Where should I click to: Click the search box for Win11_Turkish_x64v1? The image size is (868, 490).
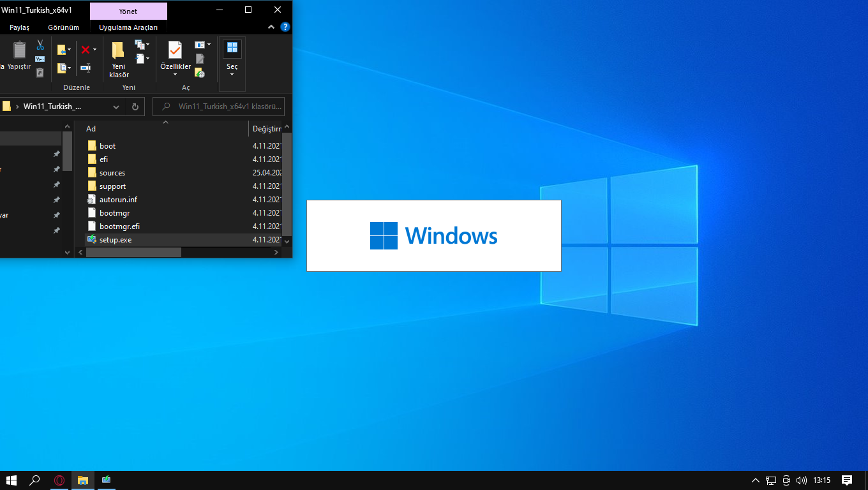(219, 107)
